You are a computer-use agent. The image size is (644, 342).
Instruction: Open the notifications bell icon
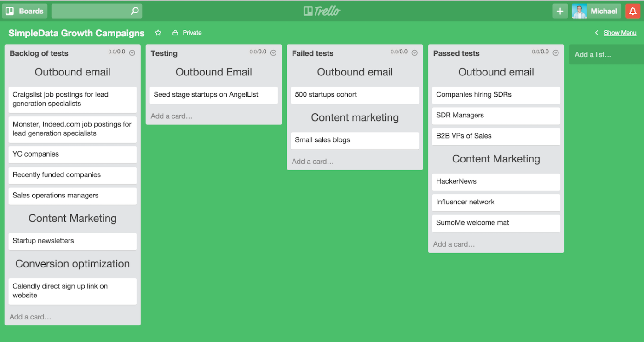[633, 11]
